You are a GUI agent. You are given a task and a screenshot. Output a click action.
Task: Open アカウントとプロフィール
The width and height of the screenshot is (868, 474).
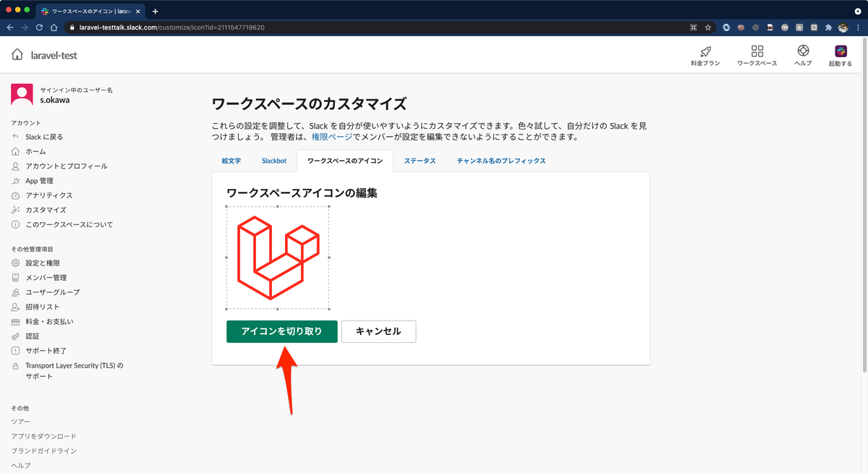pos(66,166)
